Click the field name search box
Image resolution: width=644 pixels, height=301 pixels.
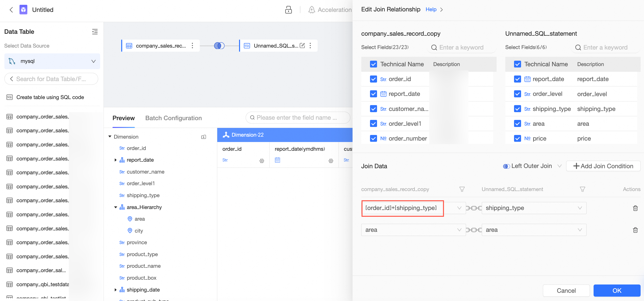(x=298, y=117)
